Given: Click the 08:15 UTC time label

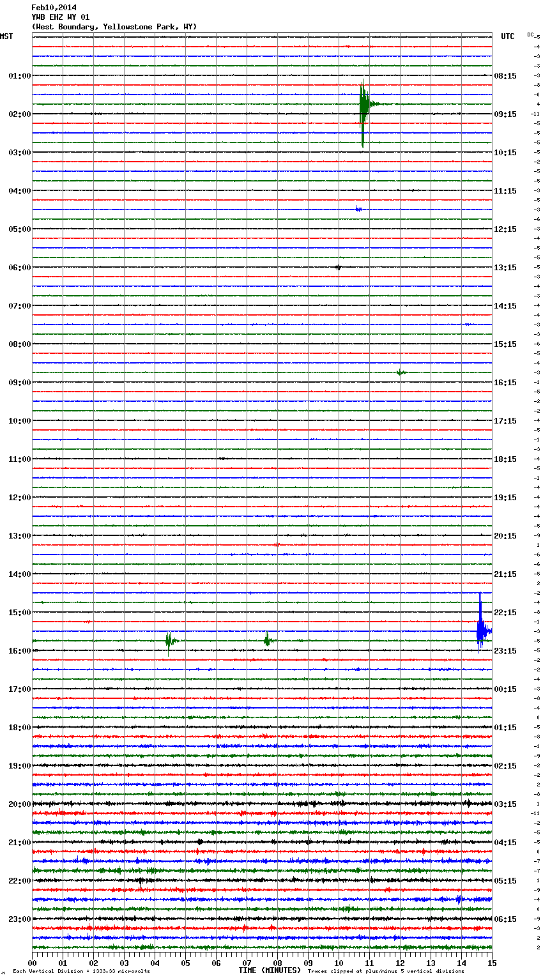Looking at the screenshot, I should click(x=505, y=76).
